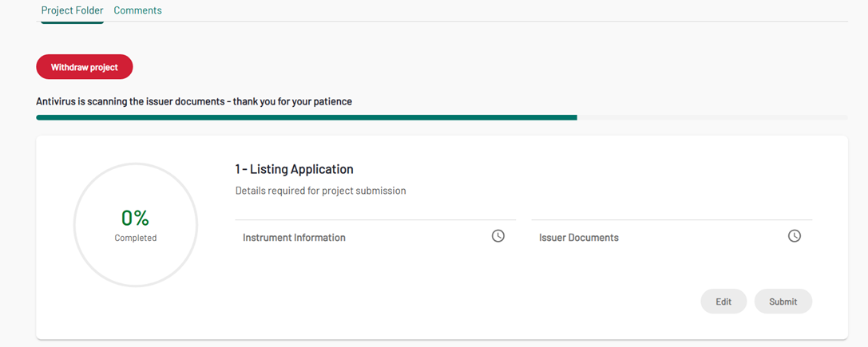Click the antivirus scanning status message
868x347 pixels.
point(194,101)
